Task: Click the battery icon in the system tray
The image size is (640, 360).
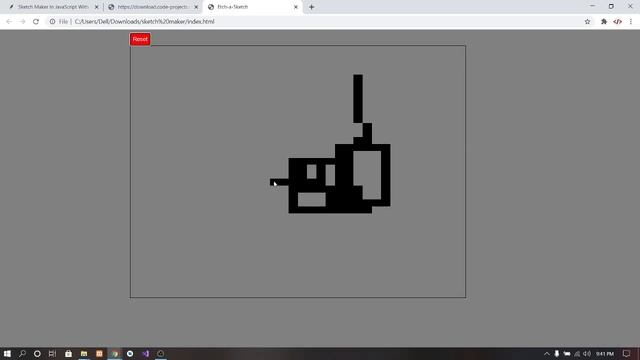Action: point(567,353)
